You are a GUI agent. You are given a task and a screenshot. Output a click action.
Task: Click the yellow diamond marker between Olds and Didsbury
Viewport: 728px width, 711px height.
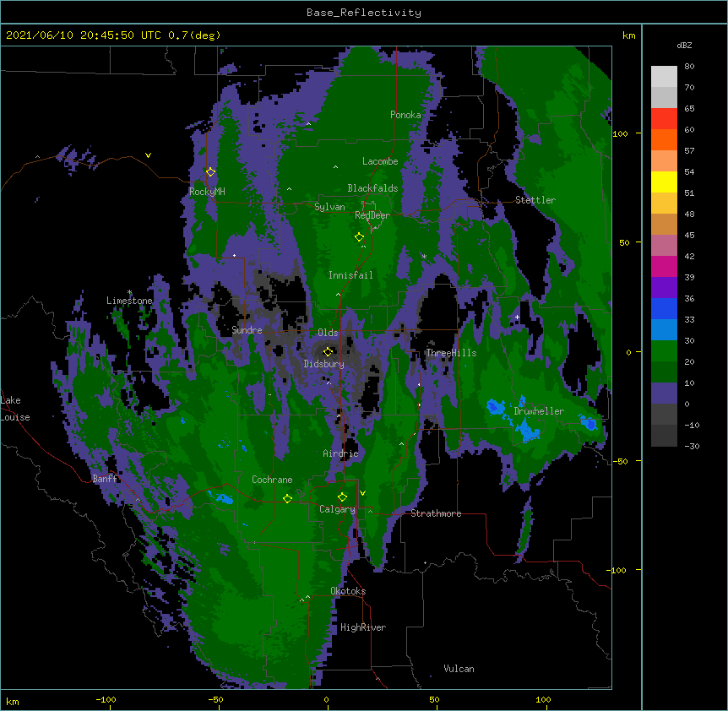click(x=328, y=352)
